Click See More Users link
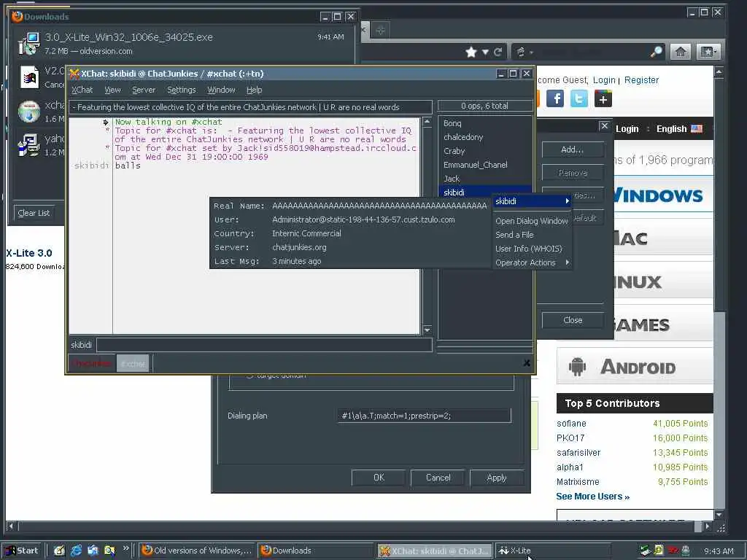 [592, 496]
